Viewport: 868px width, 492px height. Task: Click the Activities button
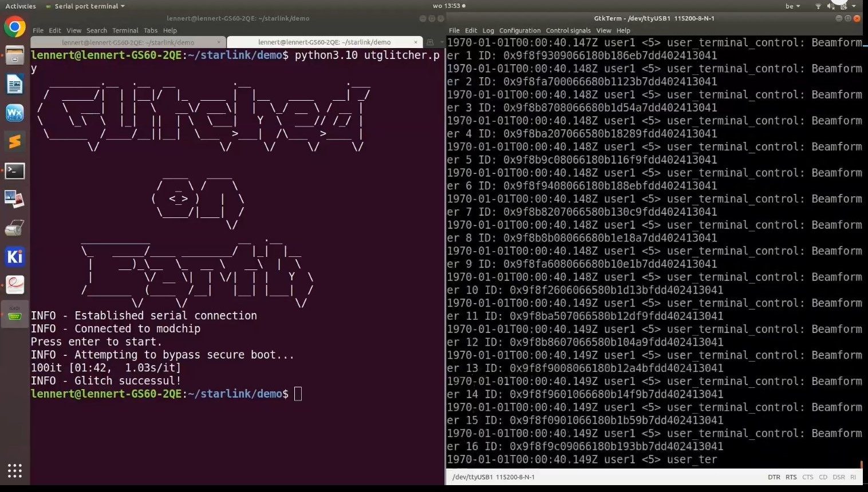click(x=21, y=6)
